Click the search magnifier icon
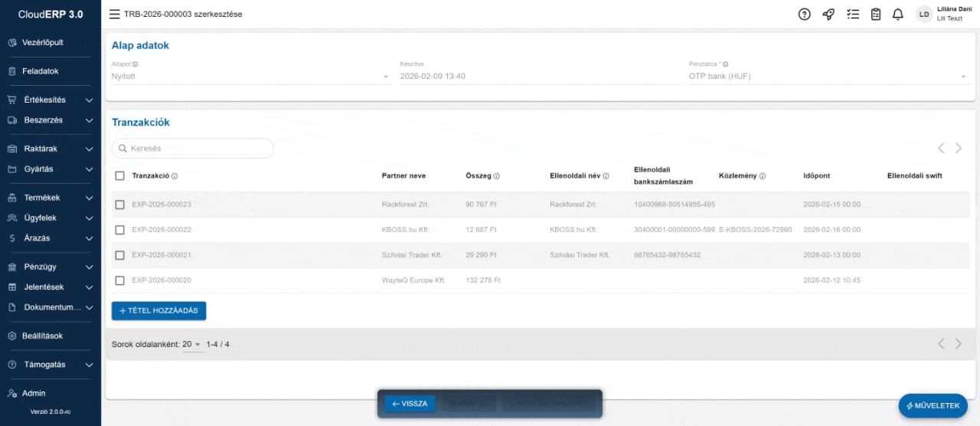980x426 pixels. click(x=122, y=149)
